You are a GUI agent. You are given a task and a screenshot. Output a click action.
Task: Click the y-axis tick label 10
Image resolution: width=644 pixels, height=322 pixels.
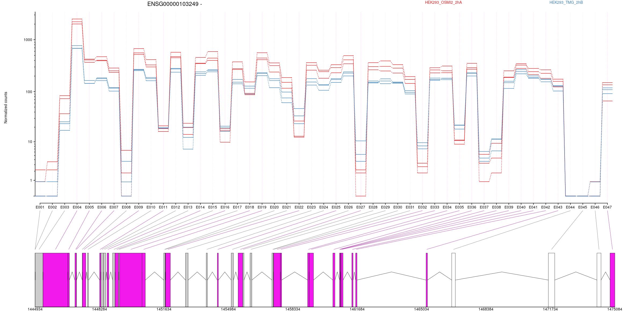point(30,142)
